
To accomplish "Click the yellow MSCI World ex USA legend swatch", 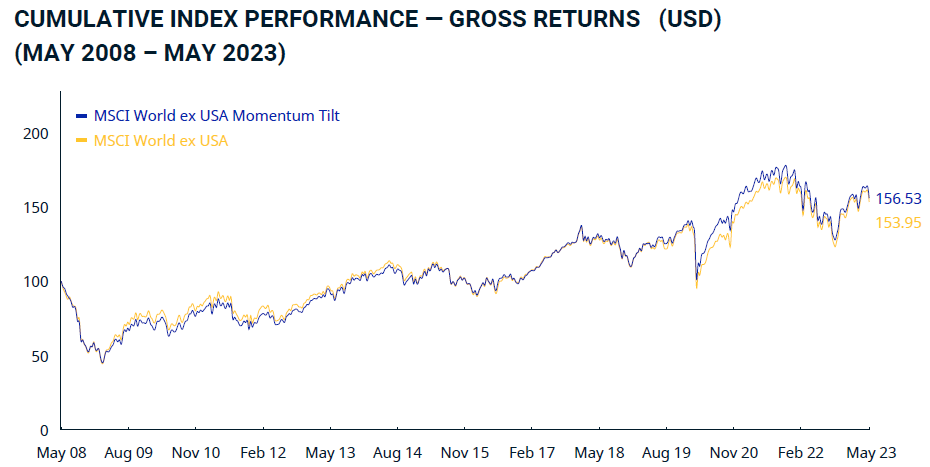I will click(x=83, y=141).
